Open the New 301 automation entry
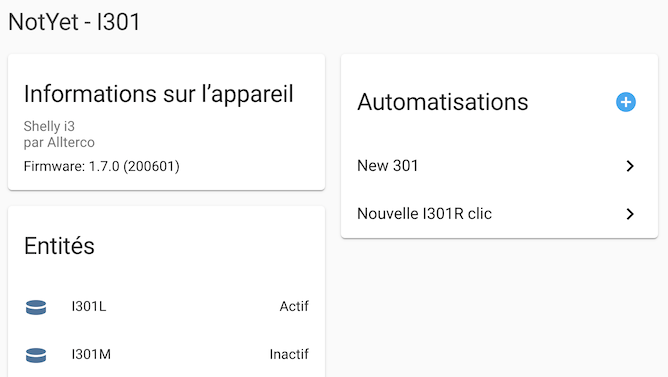Viewport: 668px width, 377px height. (499, 166)
